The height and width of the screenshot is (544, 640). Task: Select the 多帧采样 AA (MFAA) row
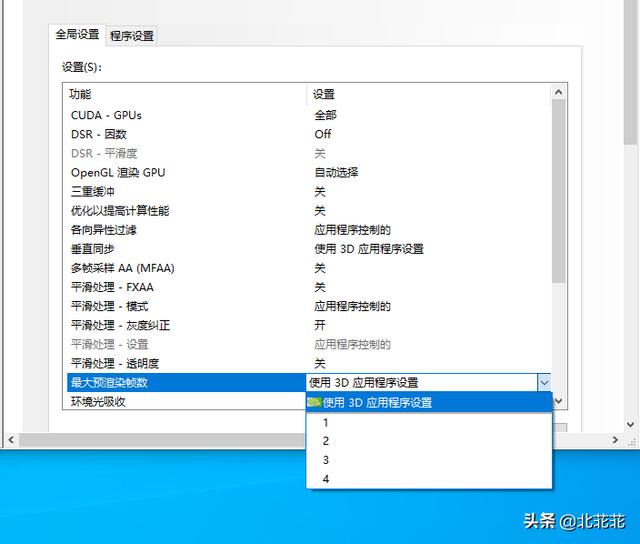[308, 268]
